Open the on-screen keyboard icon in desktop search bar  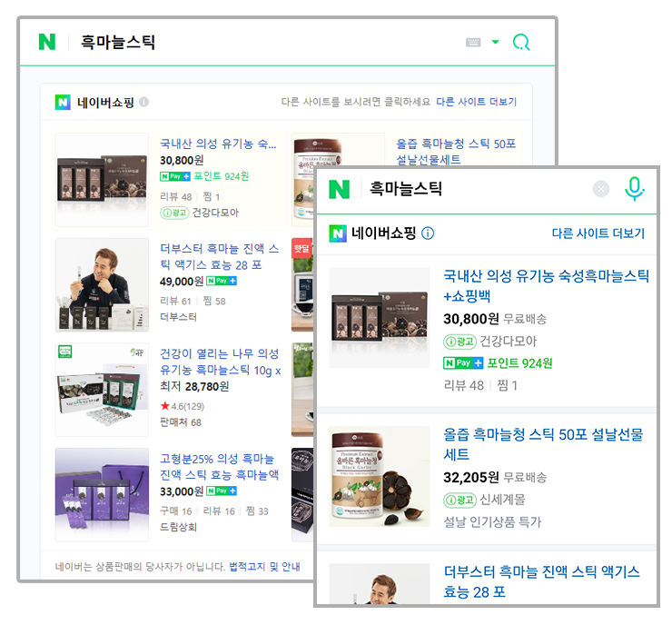[x=473, y=42]
